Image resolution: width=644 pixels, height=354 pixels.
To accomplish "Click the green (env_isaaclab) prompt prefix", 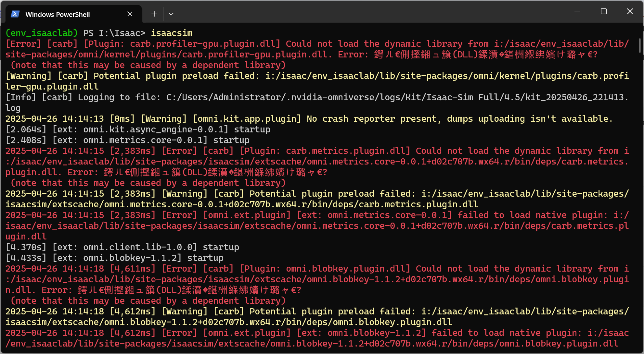I will (x=42, y=33).
